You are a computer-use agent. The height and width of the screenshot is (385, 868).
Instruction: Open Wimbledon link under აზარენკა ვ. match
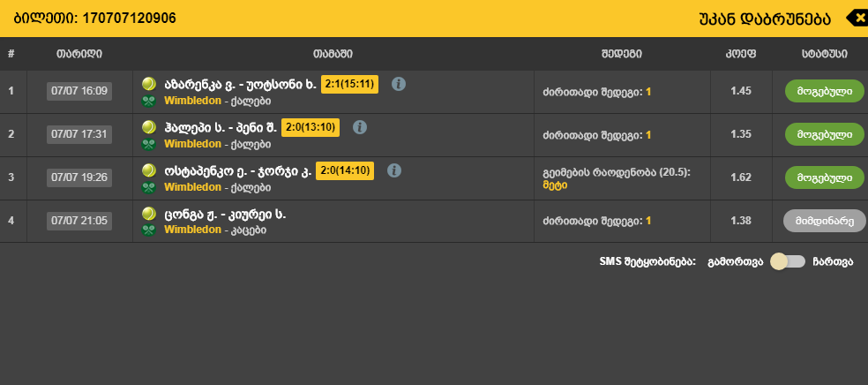pos(192,101)
